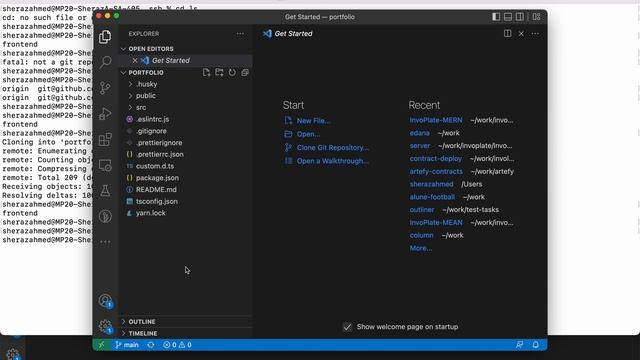The width and height of the screenshot is (640, 360).
Task: Click New Folder icon in Portfolio header
Action: coord(220,72)
